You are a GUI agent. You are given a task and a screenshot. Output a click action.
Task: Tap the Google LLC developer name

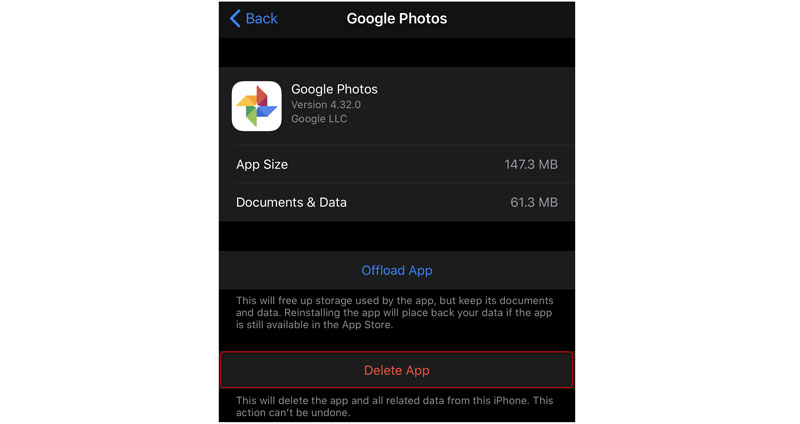coord(319,119)
